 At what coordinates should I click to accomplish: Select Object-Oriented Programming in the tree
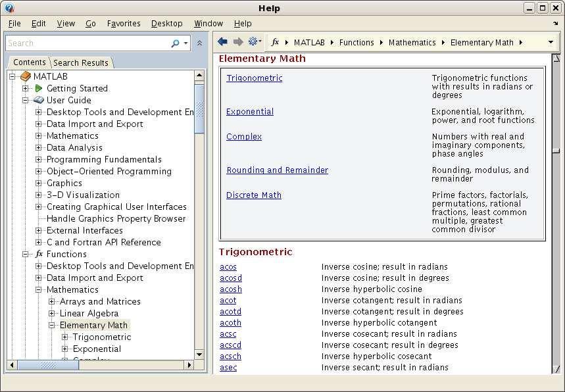click(109, 171)
